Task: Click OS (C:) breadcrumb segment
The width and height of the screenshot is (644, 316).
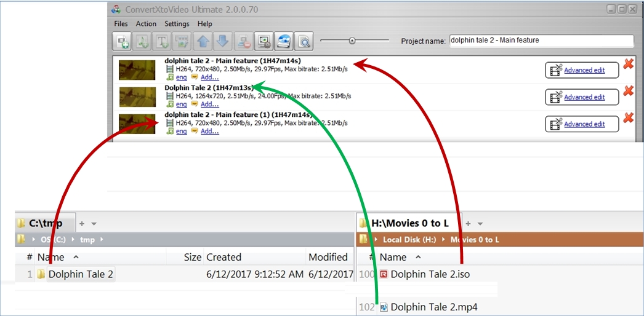Action: [53, 240]
